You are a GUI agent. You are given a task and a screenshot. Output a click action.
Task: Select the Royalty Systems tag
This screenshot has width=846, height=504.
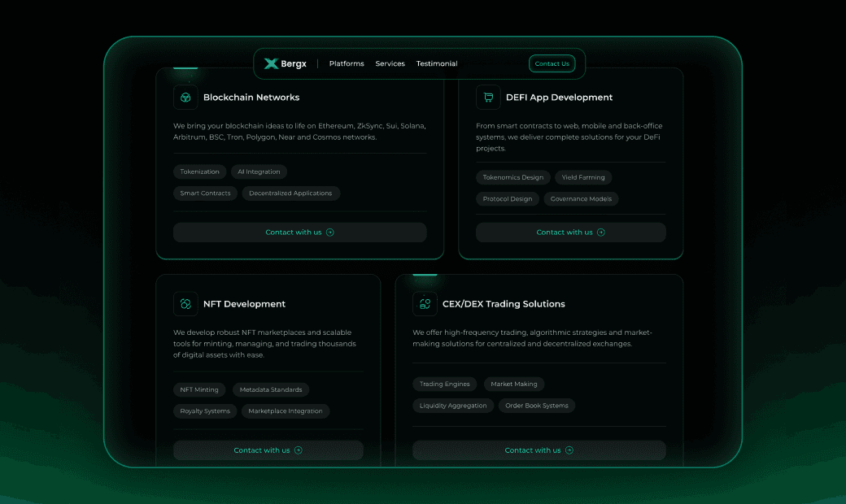tap(205, 411)
